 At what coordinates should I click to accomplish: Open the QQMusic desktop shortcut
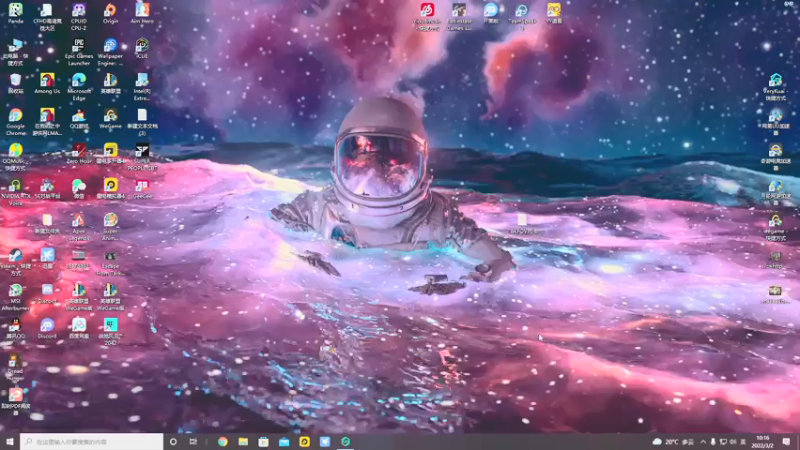(15, 157)
